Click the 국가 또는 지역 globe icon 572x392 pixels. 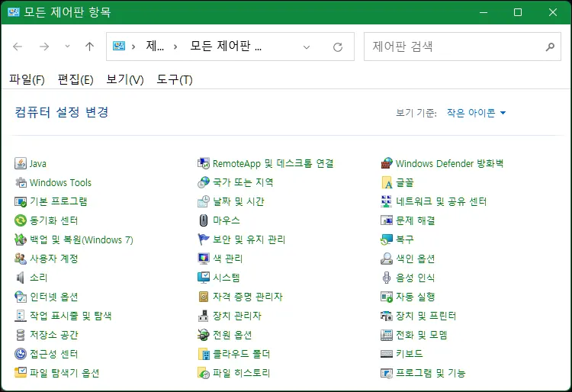tap(204, 182)
